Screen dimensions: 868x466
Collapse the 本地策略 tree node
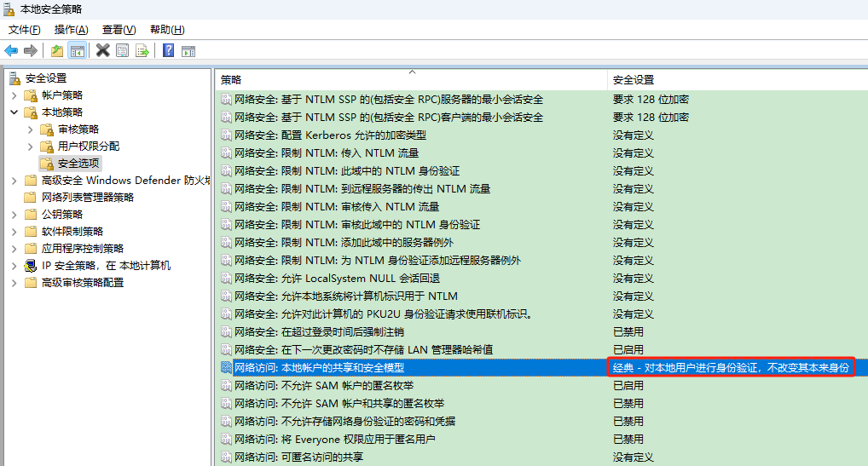14,112
